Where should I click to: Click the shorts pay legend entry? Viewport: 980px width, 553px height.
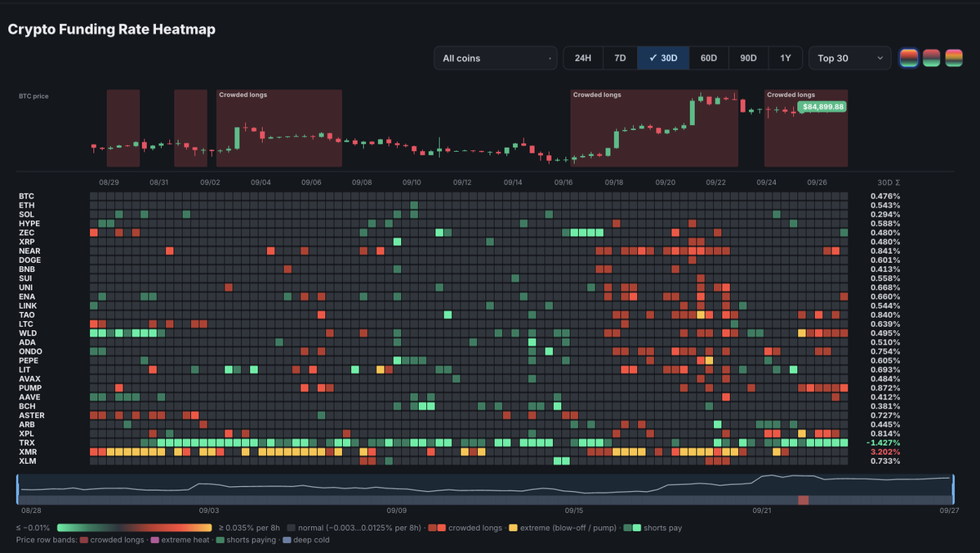tap(653, 528)
